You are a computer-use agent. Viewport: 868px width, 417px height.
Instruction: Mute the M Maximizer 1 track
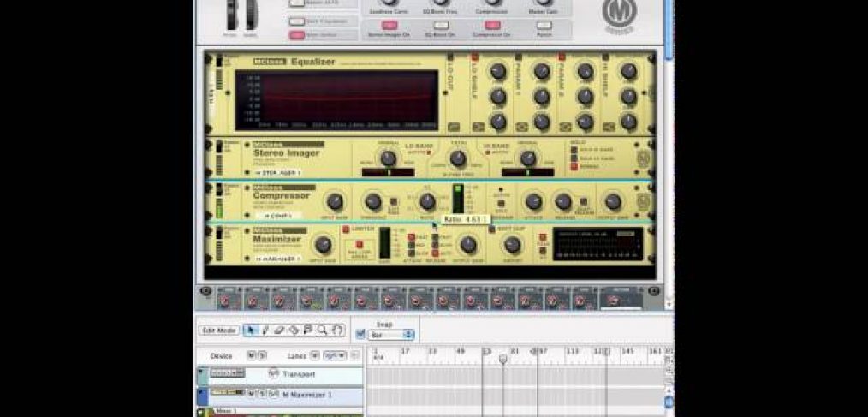[x=251, y=393]
